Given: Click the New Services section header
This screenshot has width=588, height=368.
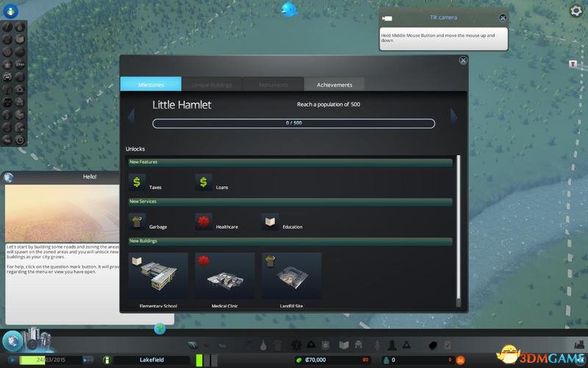Looking at the screenshot, I should (290, 202).
